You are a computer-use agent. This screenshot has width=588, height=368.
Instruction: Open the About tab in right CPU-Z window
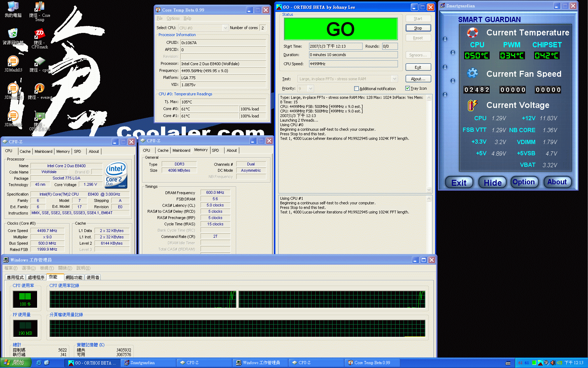click(x=232, y=150)
